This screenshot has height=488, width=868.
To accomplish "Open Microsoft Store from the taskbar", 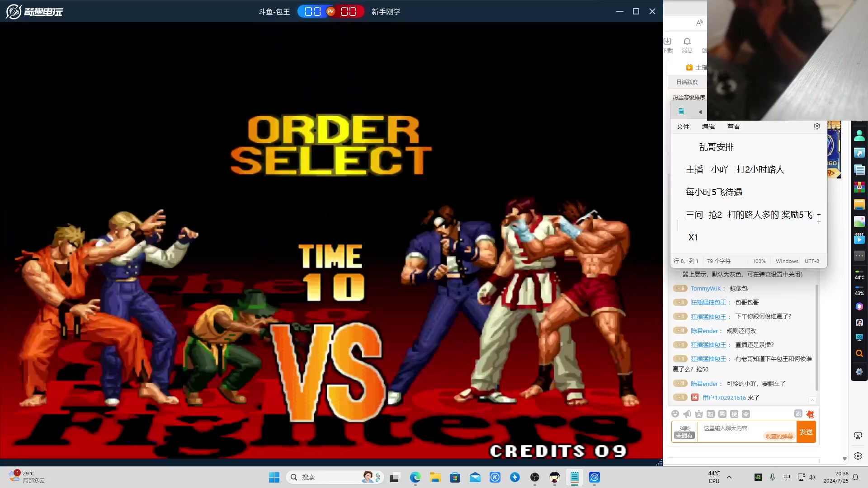I will tap(455, 477).
